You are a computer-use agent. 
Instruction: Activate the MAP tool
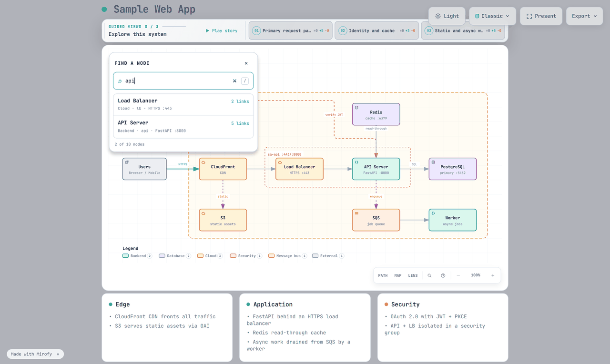point(398,275)
